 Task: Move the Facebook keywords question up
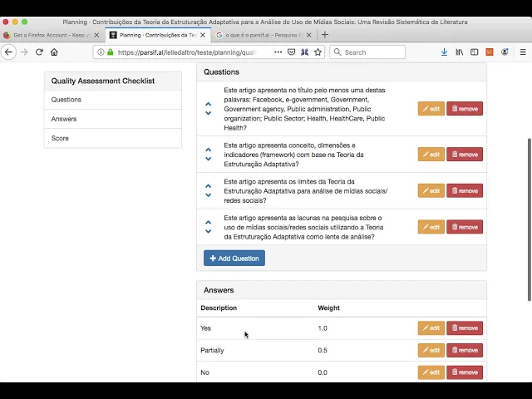click(x=209, y=104)
